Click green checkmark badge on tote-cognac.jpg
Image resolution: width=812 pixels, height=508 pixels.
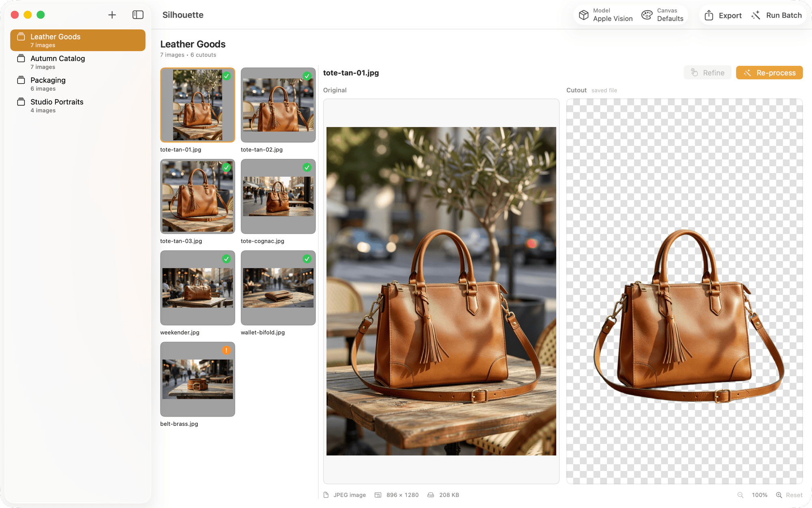[x=307, y=167]
